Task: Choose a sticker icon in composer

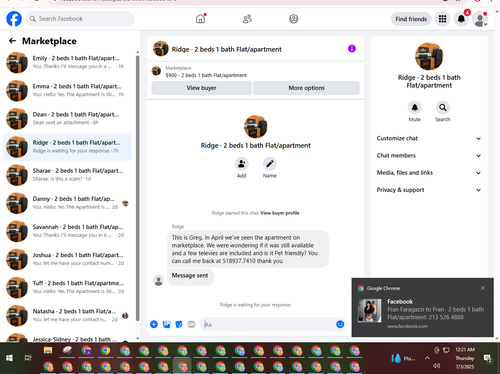Action: tap(179, 324)
